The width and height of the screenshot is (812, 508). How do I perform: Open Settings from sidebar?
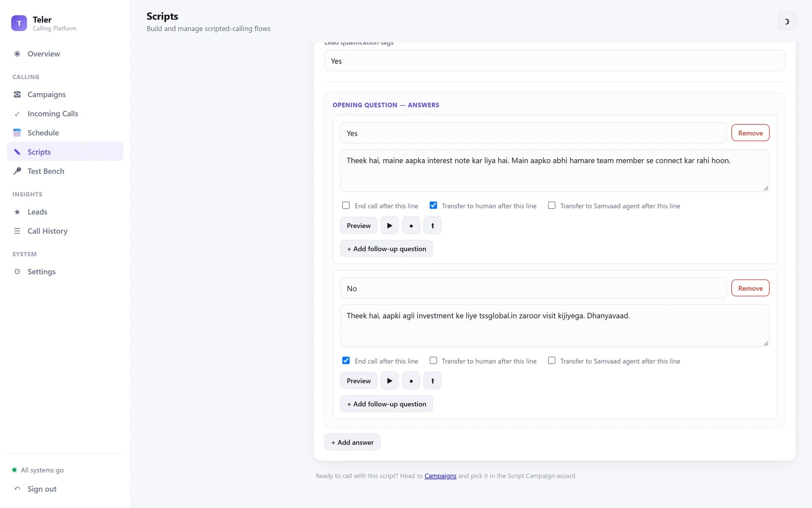65,272
